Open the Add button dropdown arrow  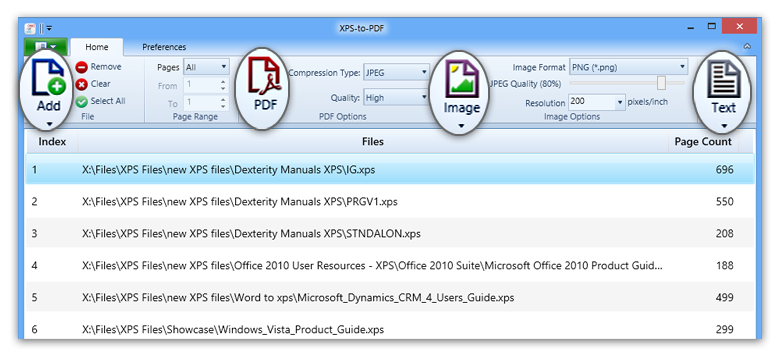coord(49,124)
